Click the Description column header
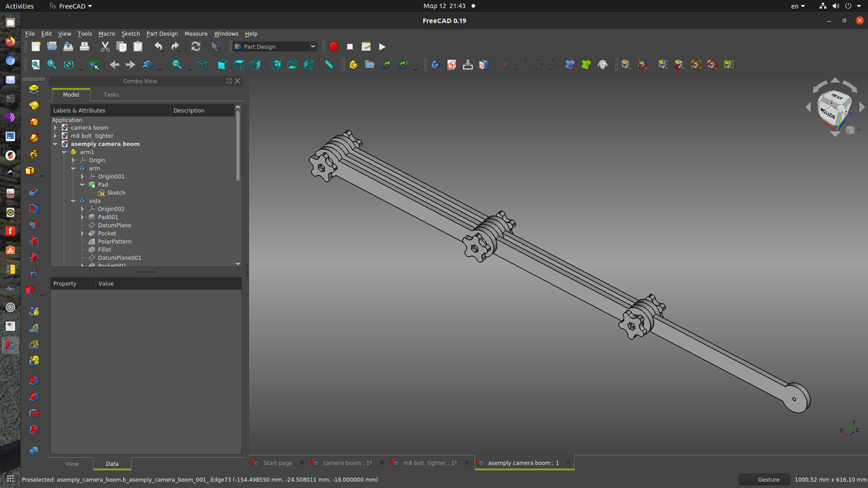The width and height of the screenshot is (868, 488). (202, 111)
